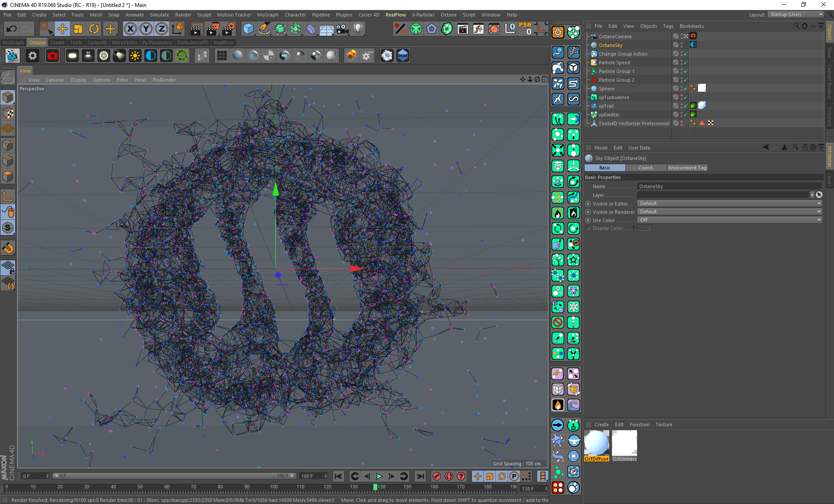Click the Octane Node Editor icon

click(202, 56)
